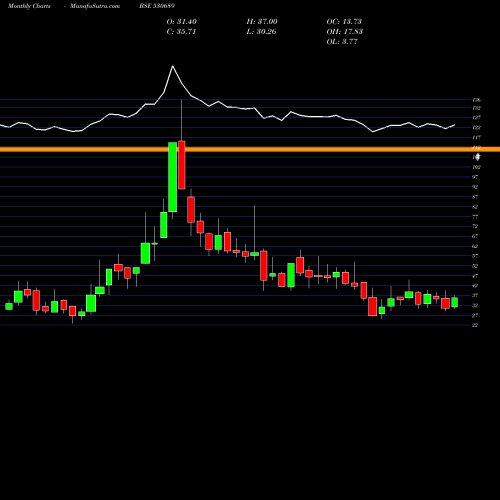Click the 102 price axis label
500x500 pixels.
pyautogui.click(x=476, y=167)
